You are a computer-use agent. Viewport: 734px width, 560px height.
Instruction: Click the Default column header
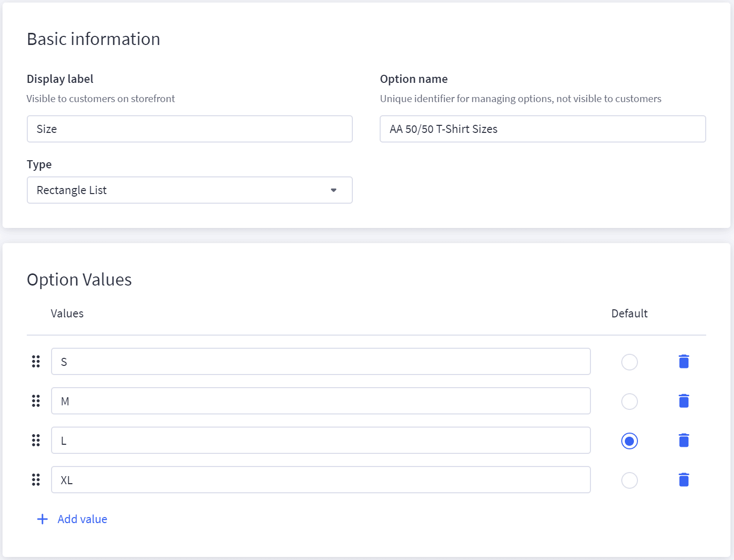[629, 313]
